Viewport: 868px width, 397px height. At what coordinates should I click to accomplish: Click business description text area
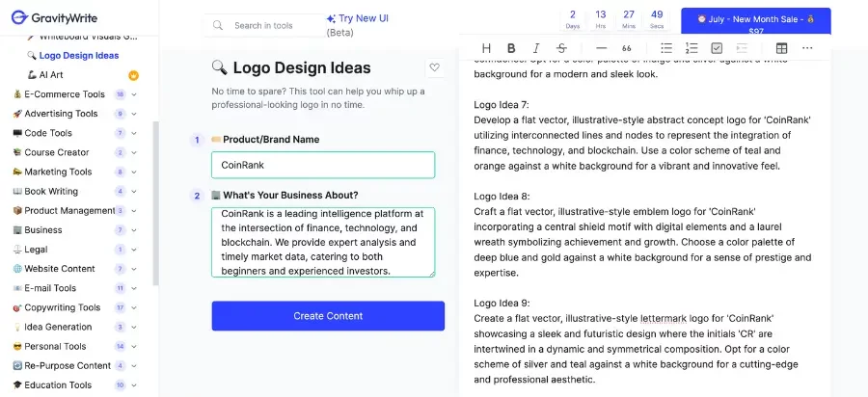pyautogui.click(x=323, y=242)
